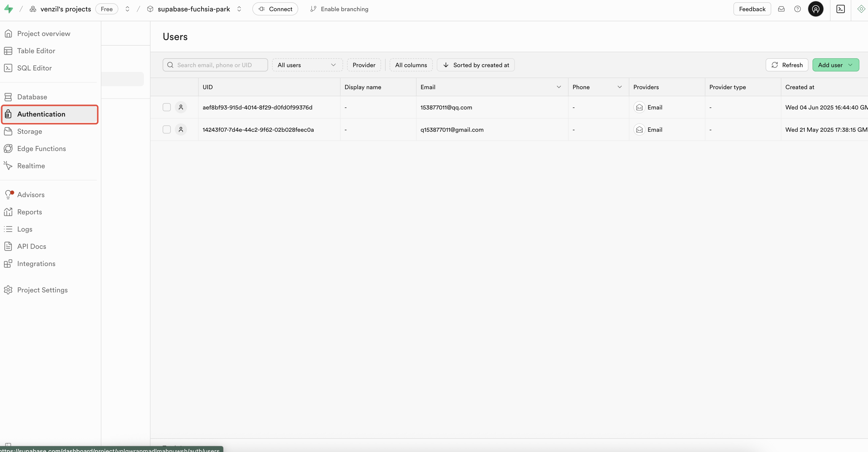Open the inbox notifications icon
868x452 pixels.
pyautogui.click(x=781, y=9)
